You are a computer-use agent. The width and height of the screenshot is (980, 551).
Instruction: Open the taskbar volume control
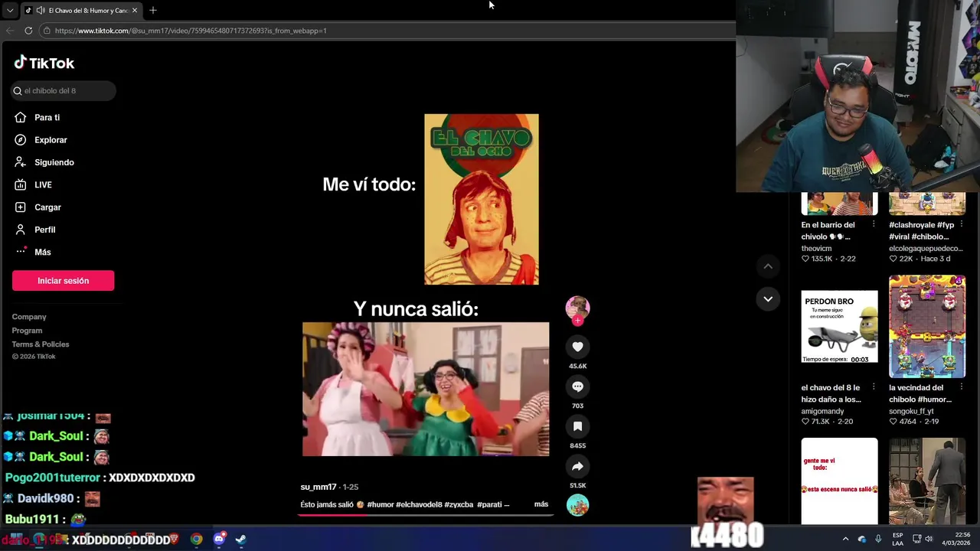pyautogui.click(x=929, y=540)
